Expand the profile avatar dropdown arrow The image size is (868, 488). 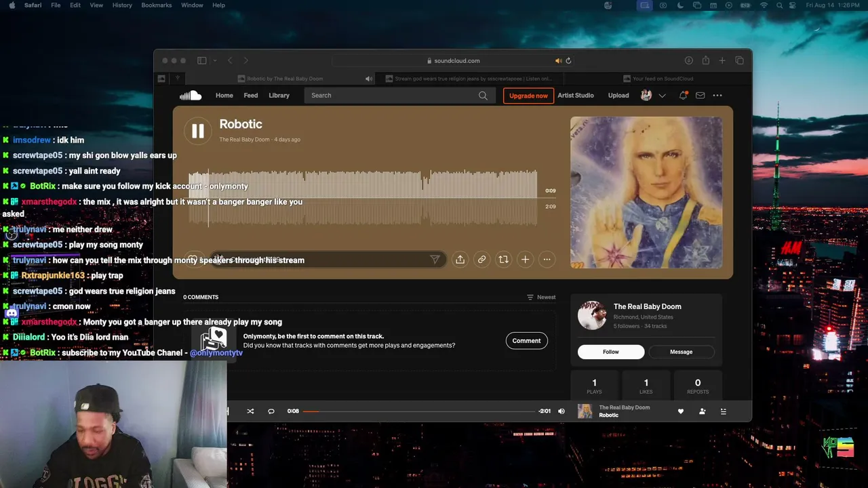click(x=663, y=96)
